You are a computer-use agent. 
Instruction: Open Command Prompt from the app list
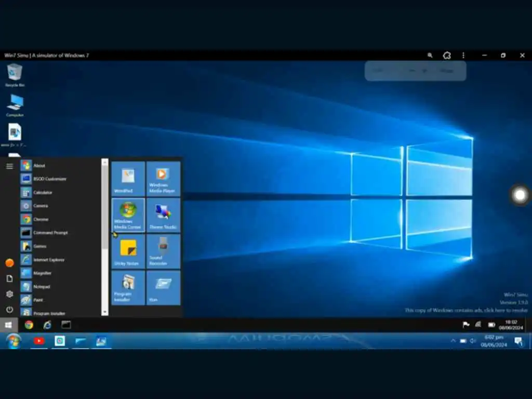point(60,233)
